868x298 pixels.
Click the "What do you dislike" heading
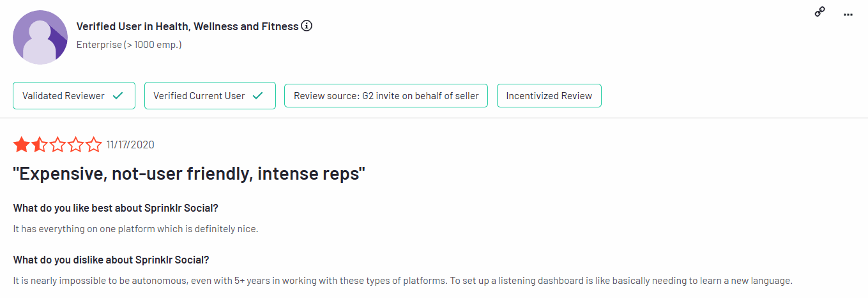[x=111, y=260]
